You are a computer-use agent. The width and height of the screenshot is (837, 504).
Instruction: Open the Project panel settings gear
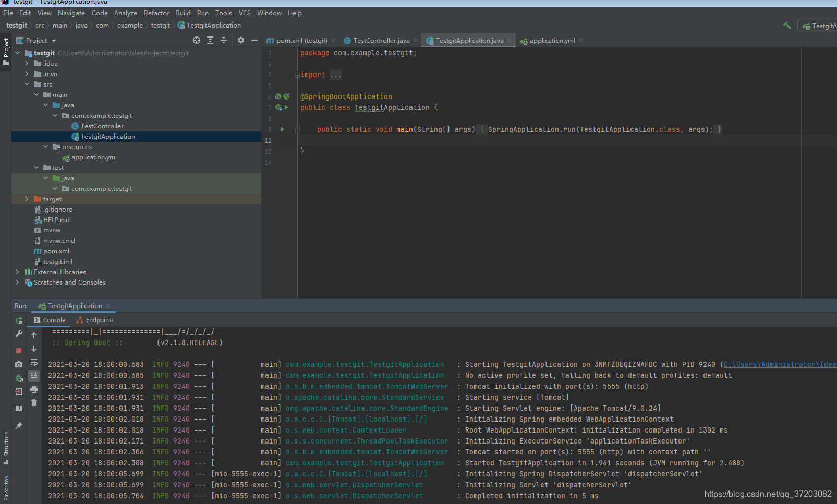[x=240, y=40]
